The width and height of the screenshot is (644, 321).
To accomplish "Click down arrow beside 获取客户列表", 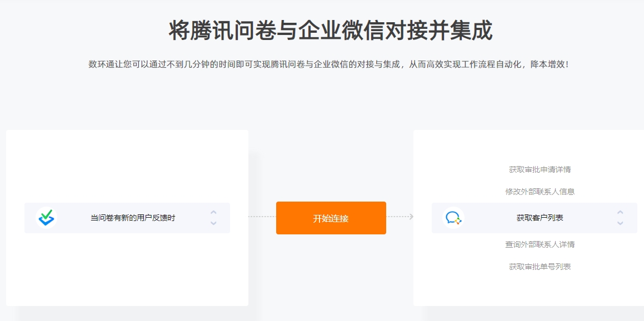I will pyautogui.click(x=620, y=223).
